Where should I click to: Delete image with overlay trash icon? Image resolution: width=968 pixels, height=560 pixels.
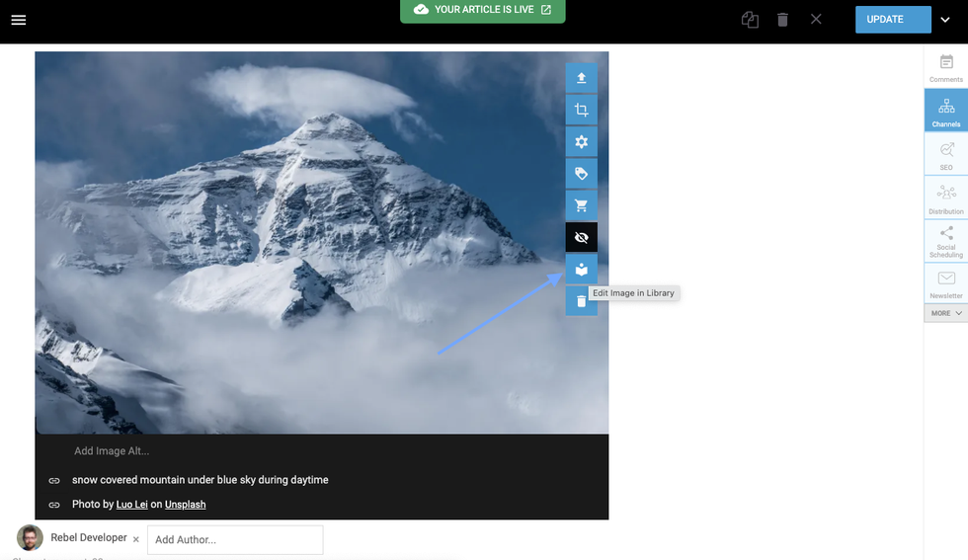[x=581, y=300]
